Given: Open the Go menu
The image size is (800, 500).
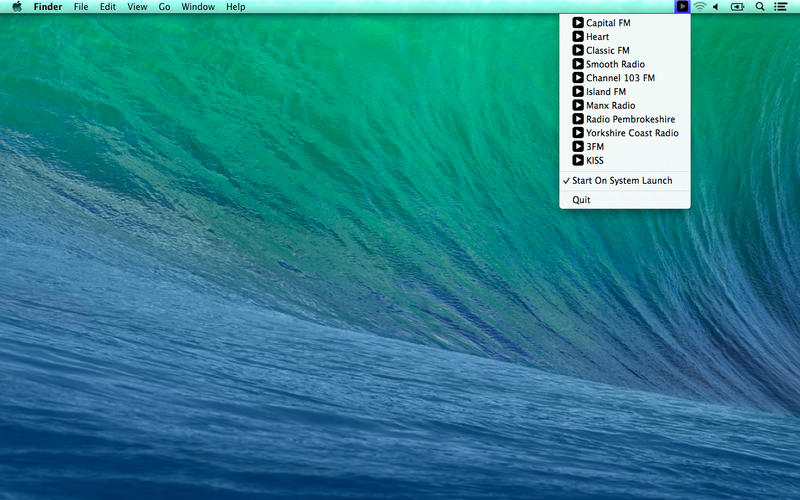Looking at the screenshot, I should click(164, 7).
